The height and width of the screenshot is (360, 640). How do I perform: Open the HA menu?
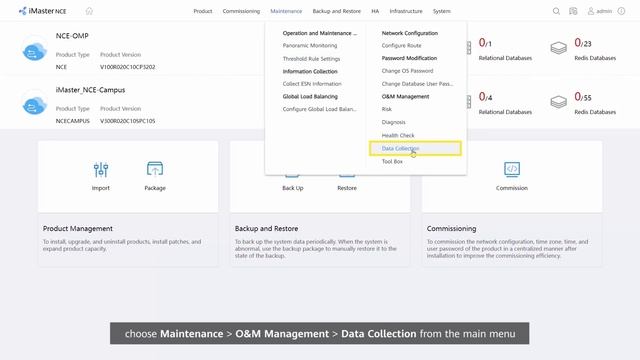375,11
